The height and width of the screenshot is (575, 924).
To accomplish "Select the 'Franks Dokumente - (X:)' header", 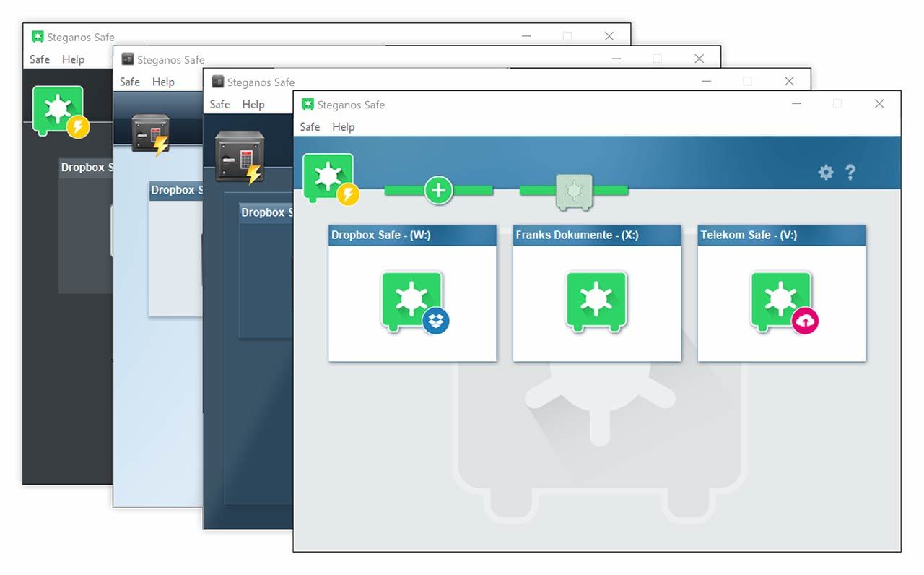I will [x=597, y=235].
